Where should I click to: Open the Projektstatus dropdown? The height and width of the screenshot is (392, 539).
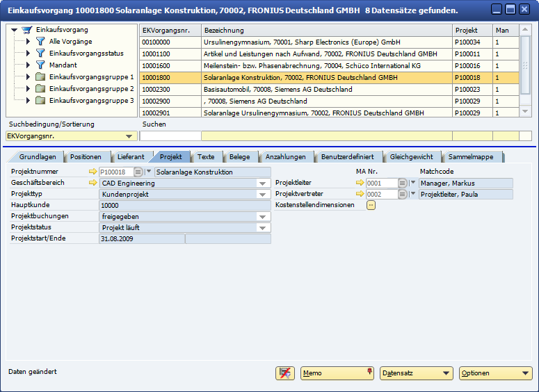[x=263, y=228]
